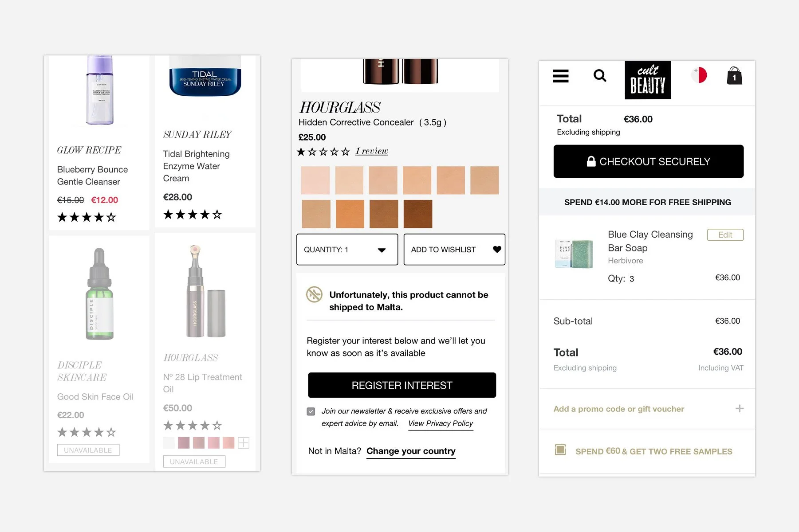Tap the Cult Beauty logo
799x532 pixels.
(x=648, y=80)
